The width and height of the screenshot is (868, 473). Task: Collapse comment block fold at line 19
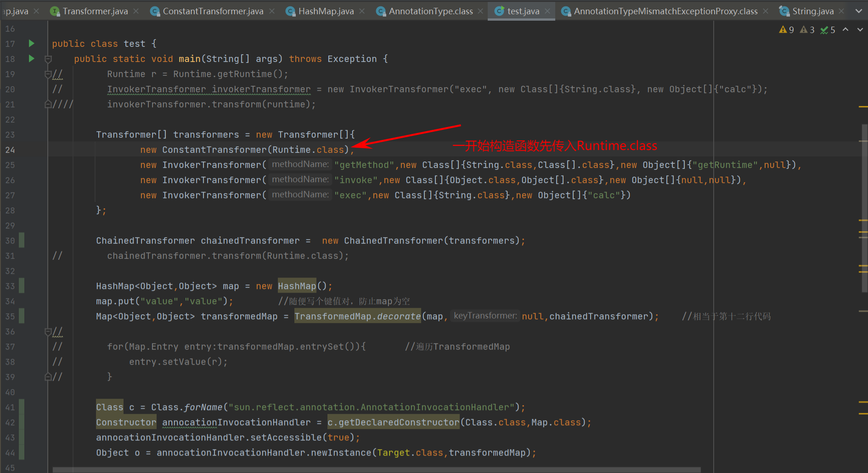tap(48, 74)
